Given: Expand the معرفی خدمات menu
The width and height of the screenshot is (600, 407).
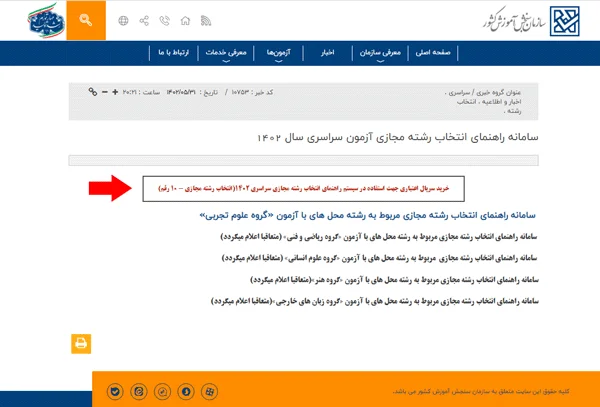Looking at the screenshot, I should pos(226,53).
